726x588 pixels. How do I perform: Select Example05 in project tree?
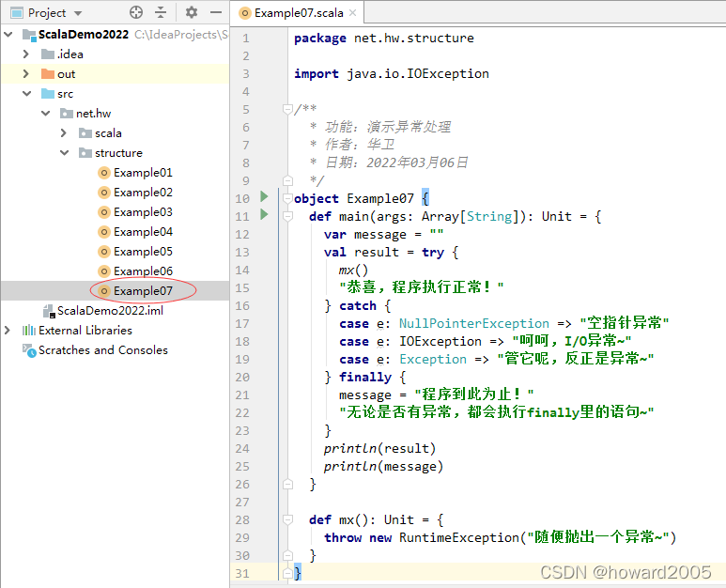(x=143, y=252)
